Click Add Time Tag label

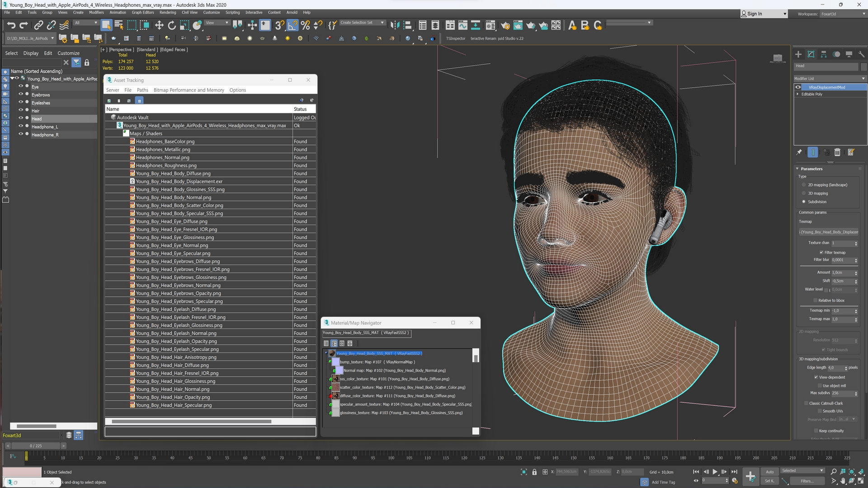(663, 482)
